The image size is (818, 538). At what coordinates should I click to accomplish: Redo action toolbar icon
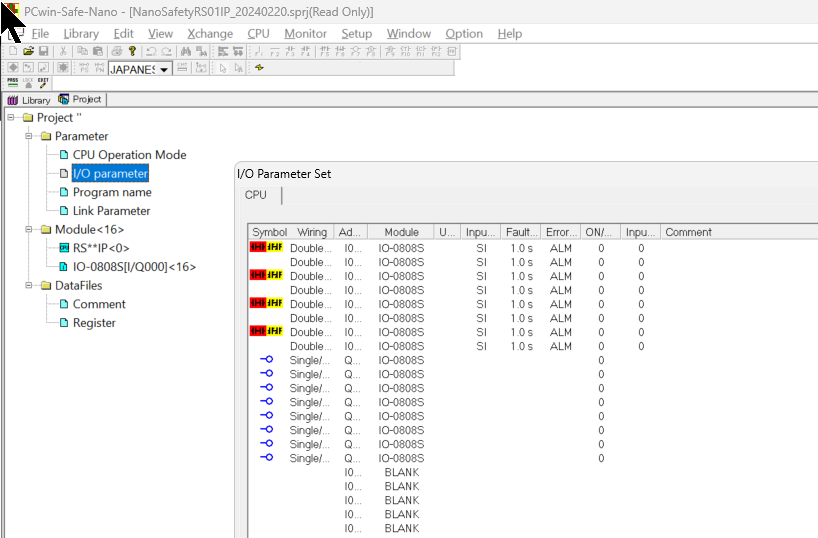click(166, 51)
